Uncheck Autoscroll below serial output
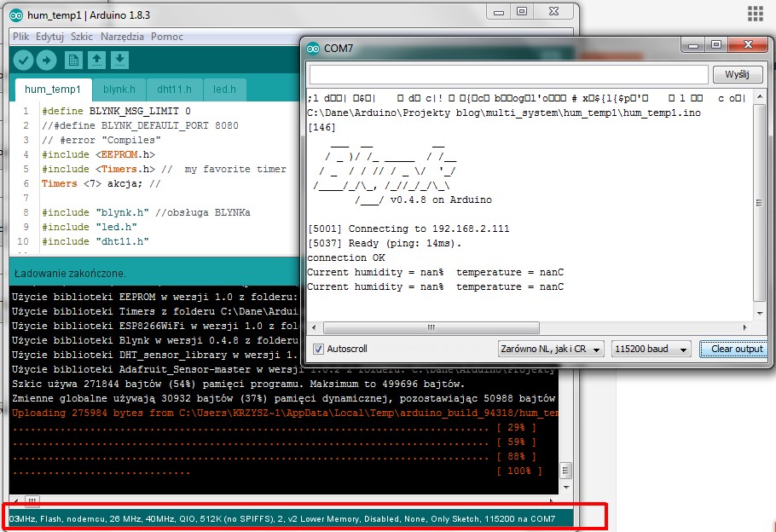 pos(319,348)
